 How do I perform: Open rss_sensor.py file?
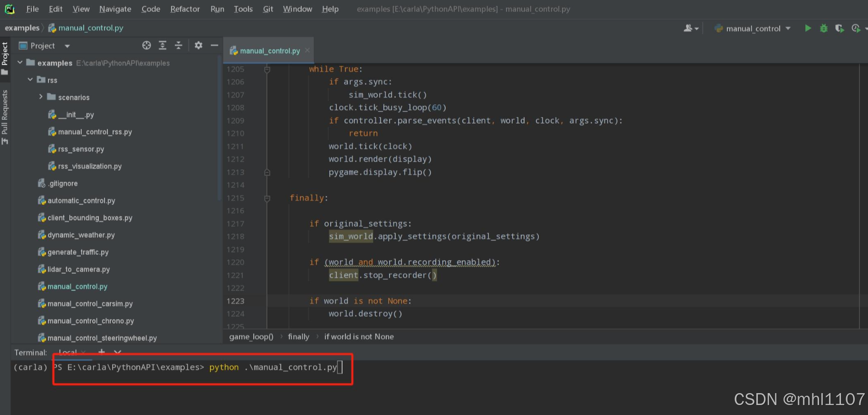pos(76,149)
